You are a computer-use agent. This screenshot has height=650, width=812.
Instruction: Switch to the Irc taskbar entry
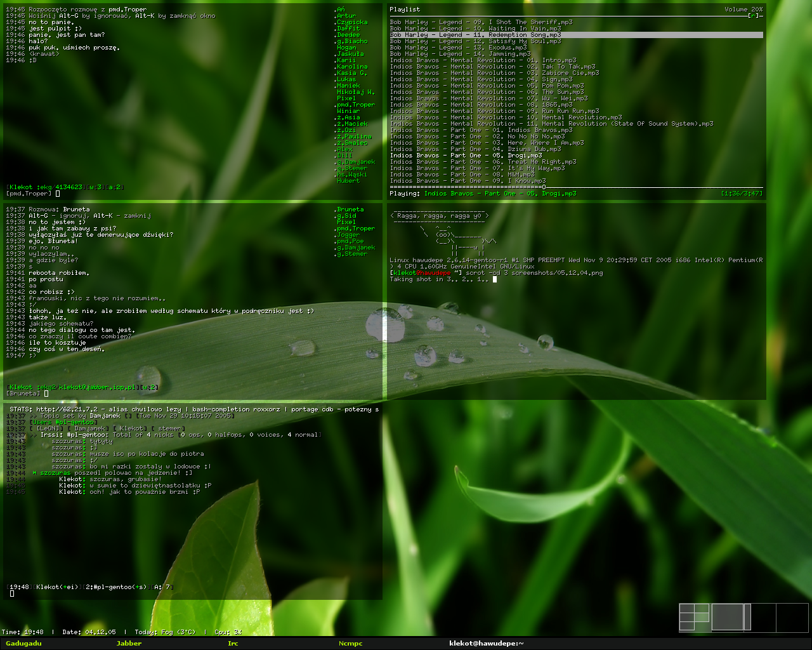pyautogui.click(x=233, y=643)
